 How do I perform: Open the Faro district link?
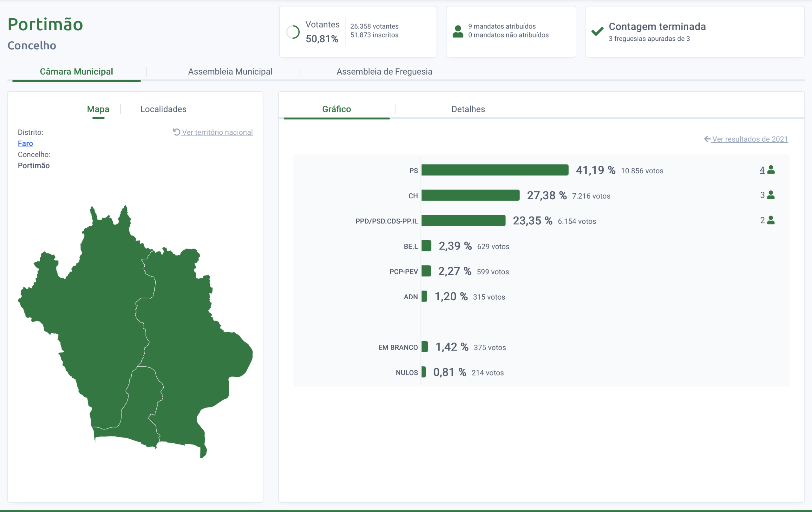[x=25, y=143]
